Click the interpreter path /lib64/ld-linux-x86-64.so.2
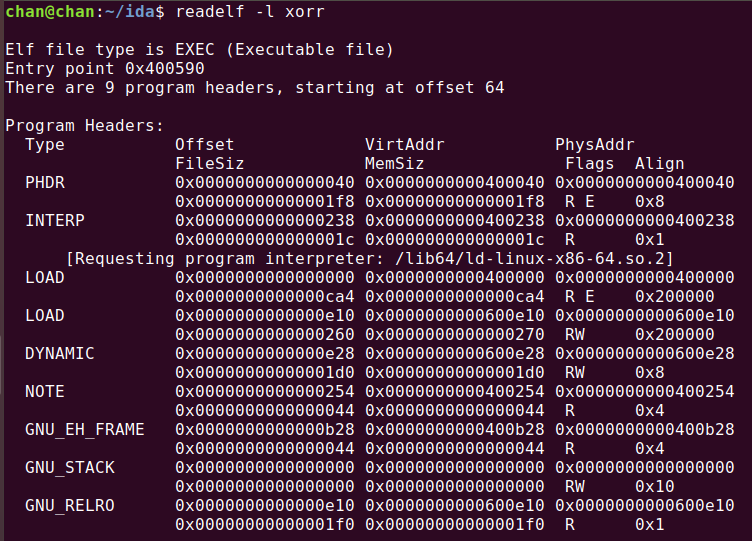This screenshot has width=752, height=541. (x=529, y=259)
